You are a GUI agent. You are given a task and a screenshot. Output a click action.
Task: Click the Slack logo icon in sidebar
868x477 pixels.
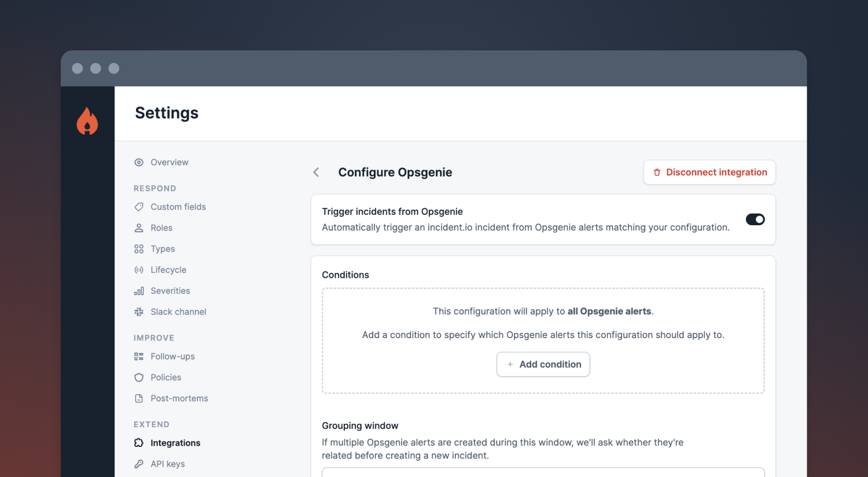(x=139, y=312)
